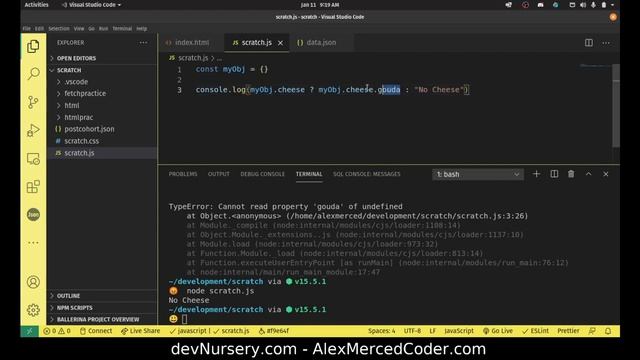Expand the htmlprac folder
The width and height of the screenshot is (640, 360).
pos(102,117)
